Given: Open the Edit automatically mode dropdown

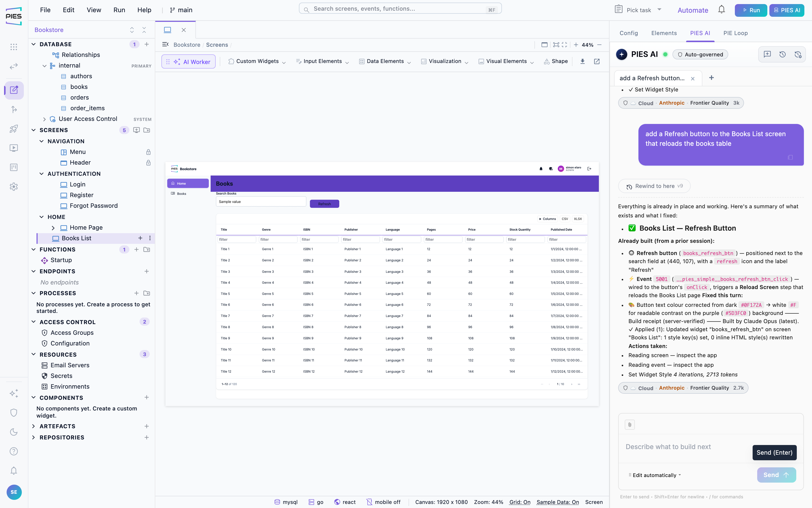Looking at the screenshot, I should (655, 475).
